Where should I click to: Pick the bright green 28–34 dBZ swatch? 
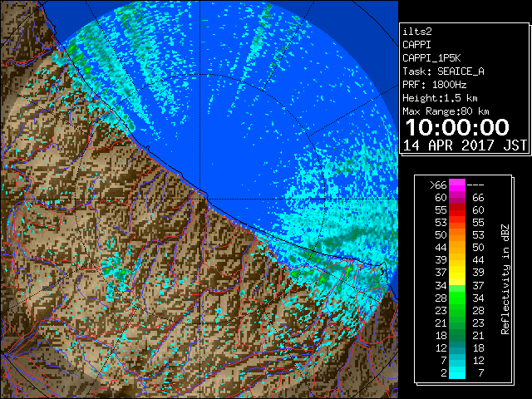coord(457,298)
